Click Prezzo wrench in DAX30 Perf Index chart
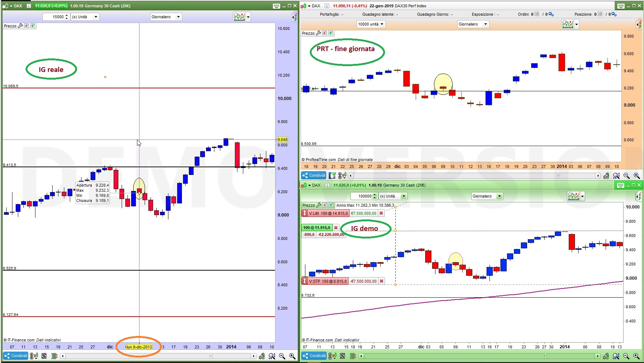The width and height of the screenshot is (644, 363). (319, 33)
